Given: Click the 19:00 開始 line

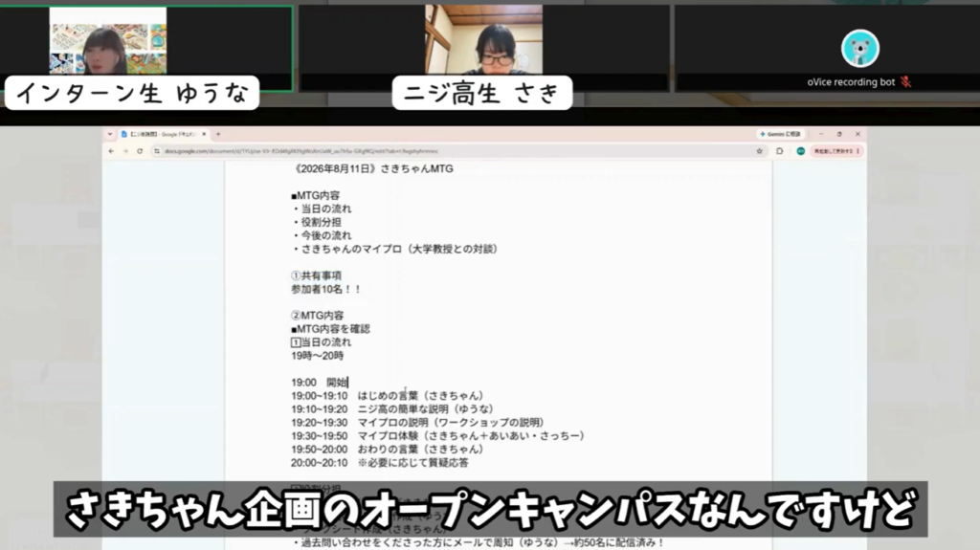Looking at the screenshot, I should coord(320,383).
